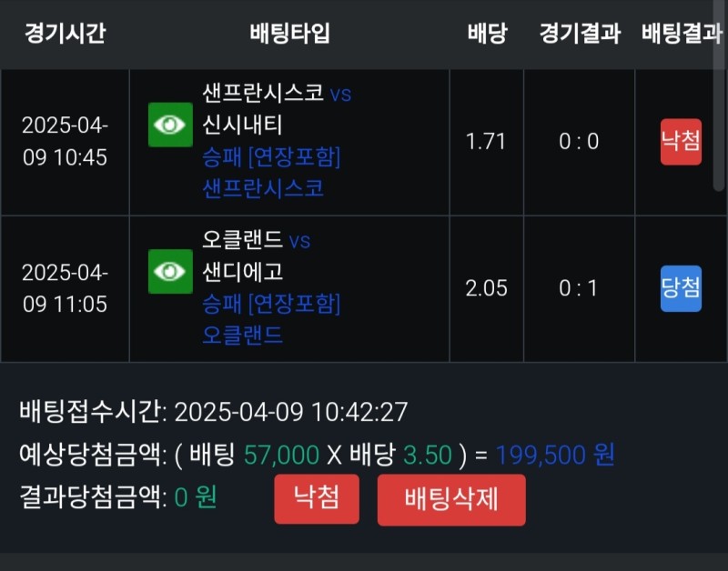Screen dimensions: 728x571
Task: Select the 배팅타입 column header
Action: click(x=289, y=34)
